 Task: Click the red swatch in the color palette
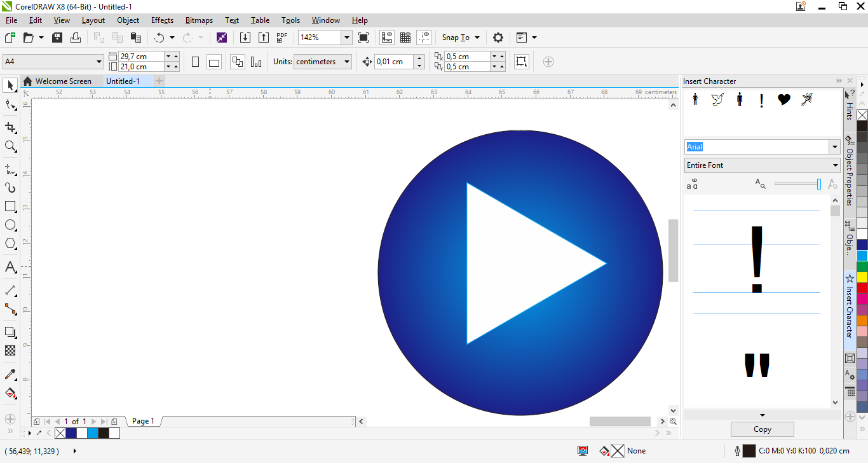pos(862,288)
